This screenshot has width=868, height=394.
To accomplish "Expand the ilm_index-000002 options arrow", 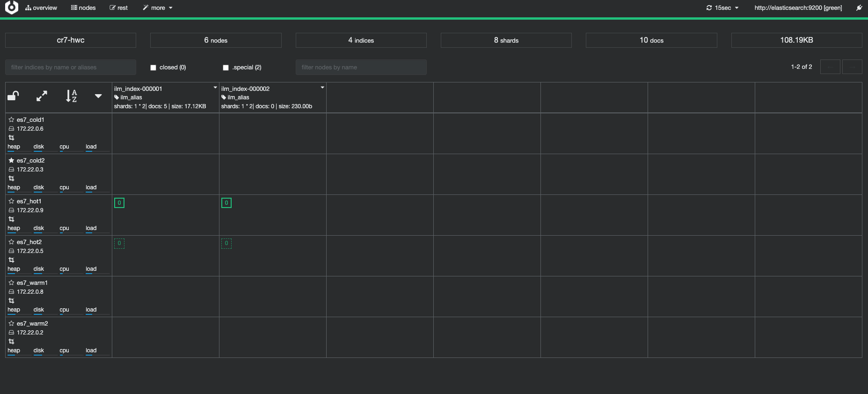I will 322,88.
